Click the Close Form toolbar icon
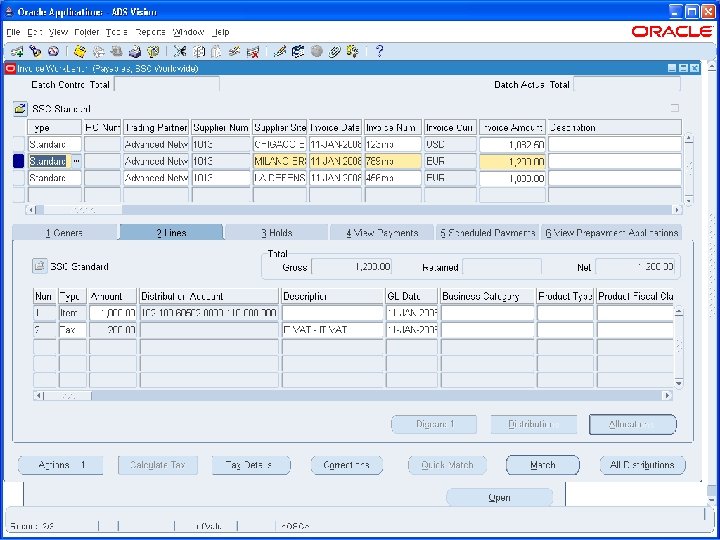Viewport: 720px width, 540px height. click(x=153, y=51)
